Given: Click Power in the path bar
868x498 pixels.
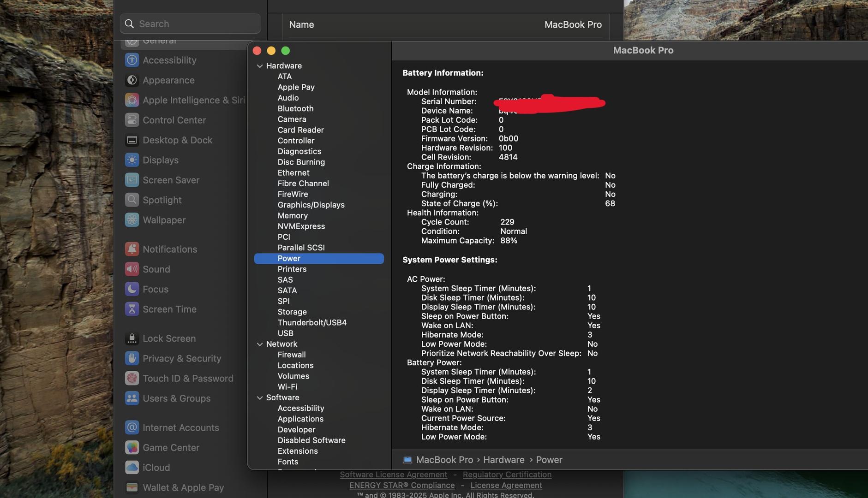Looking at the screenshot, I should [549, 460].
